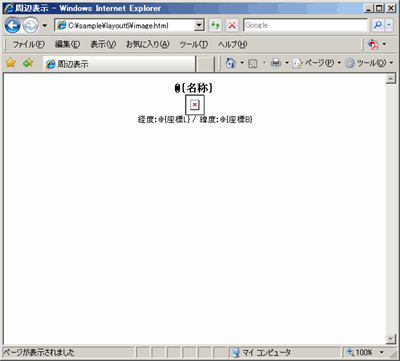This screenshot has height=361, width=400.
Task: Click the Back navigation arrow button
Action: [13, 25]
